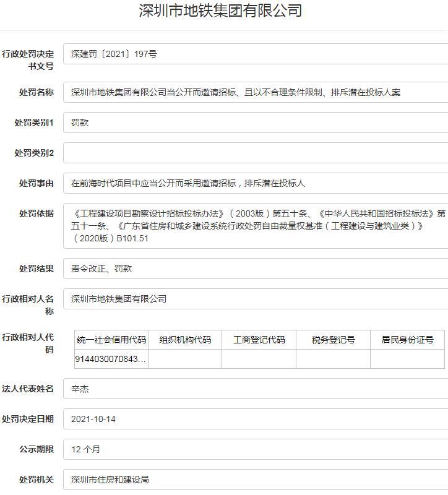Click the 处罚决定日期 field 2021-10-14

[256, 419]
